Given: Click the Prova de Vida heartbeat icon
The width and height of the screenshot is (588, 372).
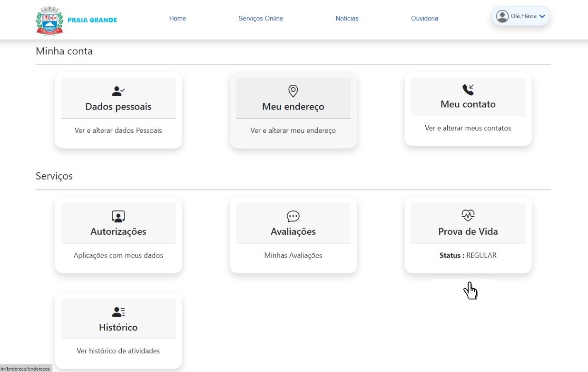Looking at the screenshot, I should click(x=468, y=215).
